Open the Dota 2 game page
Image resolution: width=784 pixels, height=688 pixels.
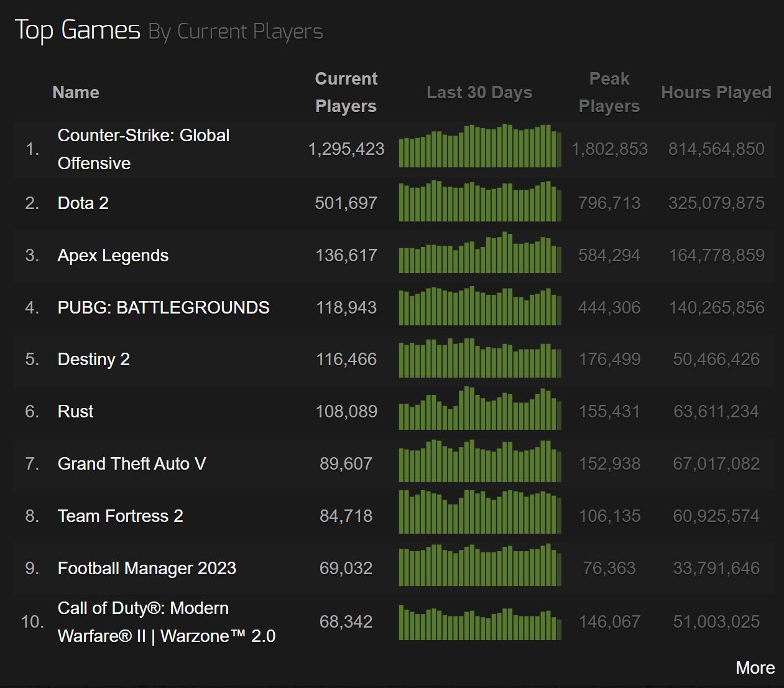click(83, 203)
